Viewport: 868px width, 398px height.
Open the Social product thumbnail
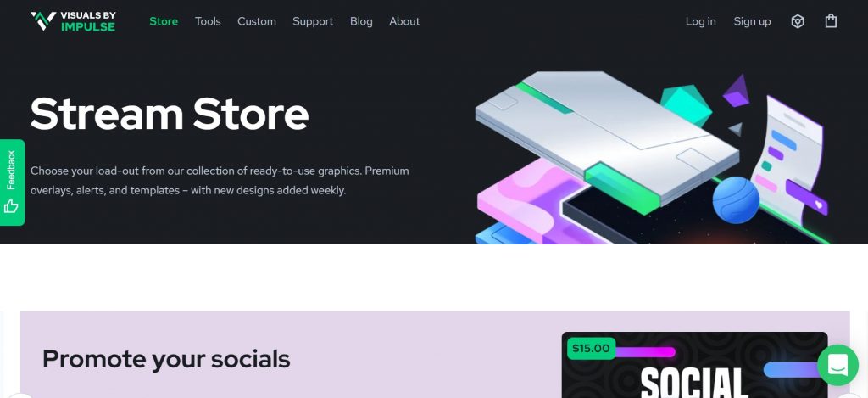point(695,365)
